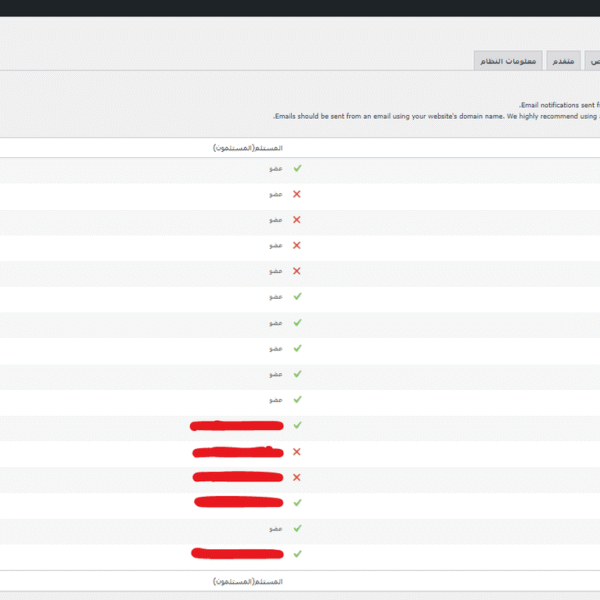Click the green check beside the first redacted recipient

tap(297, 425)
